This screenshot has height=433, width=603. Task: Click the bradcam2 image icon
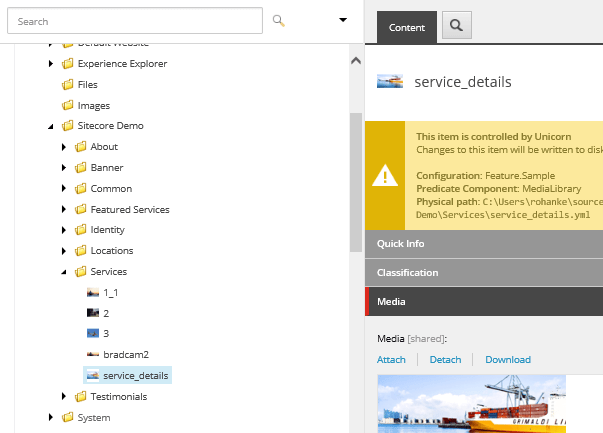[93, 355]
